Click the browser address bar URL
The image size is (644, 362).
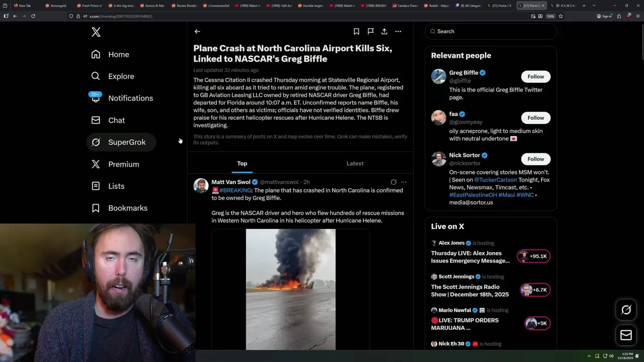121,16
